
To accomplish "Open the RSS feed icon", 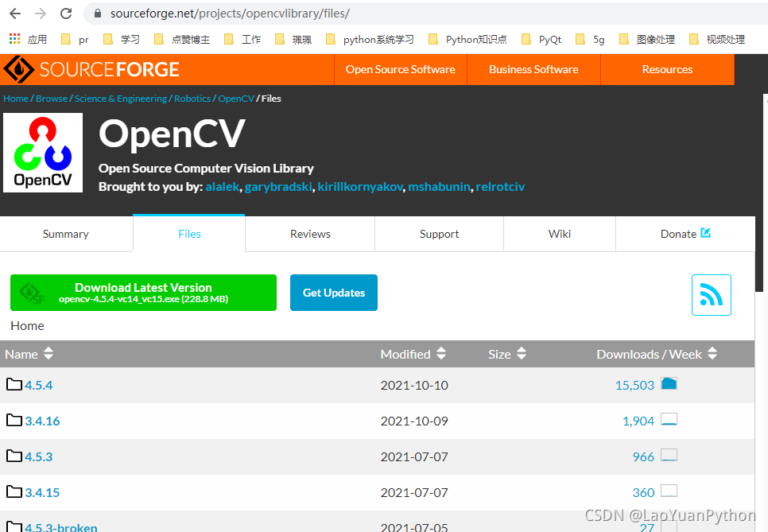I will [x=712, y=295].
